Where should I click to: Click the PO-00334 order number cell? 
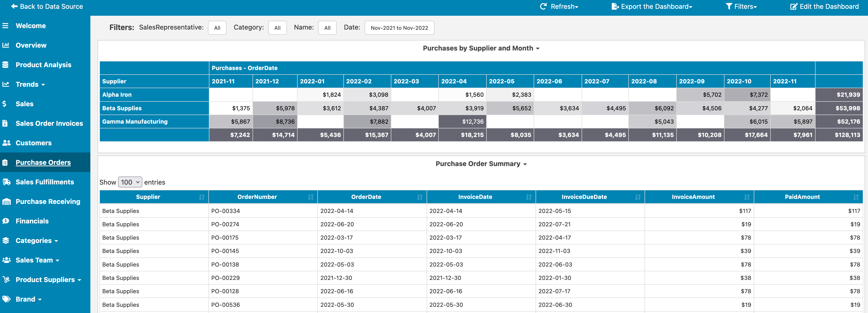[x=263, y=211]
